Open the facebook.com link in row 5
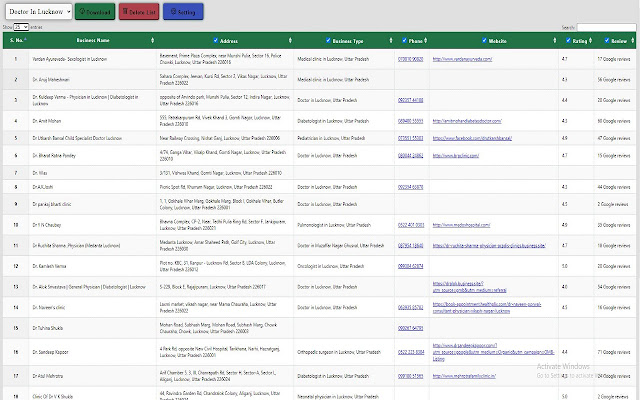This screenshot has width=640, height=400. (472, 138)
